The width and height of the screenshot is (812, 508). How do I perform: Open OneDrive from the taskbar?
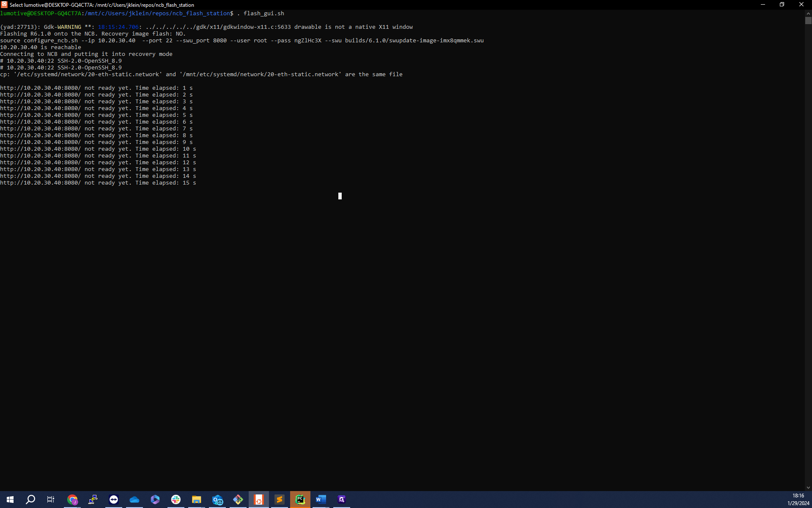[x=134, y=500]
